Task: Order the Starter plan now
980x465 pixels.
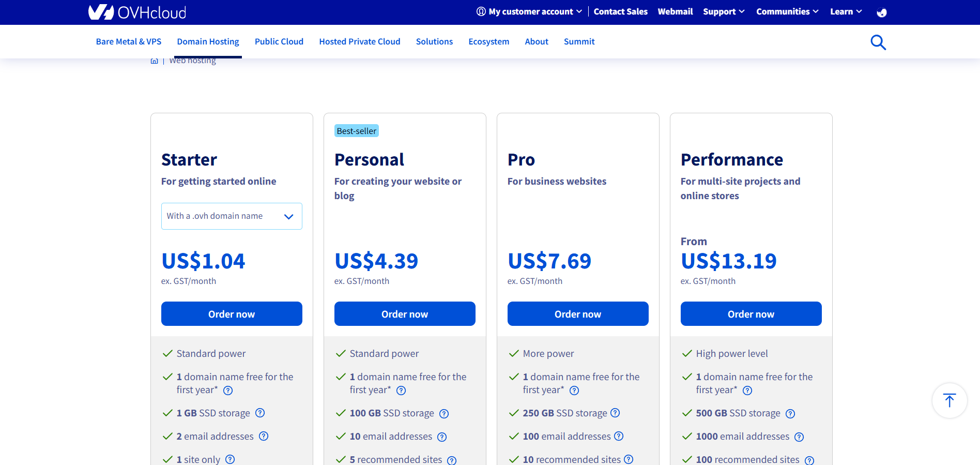Action: [232, 314]
